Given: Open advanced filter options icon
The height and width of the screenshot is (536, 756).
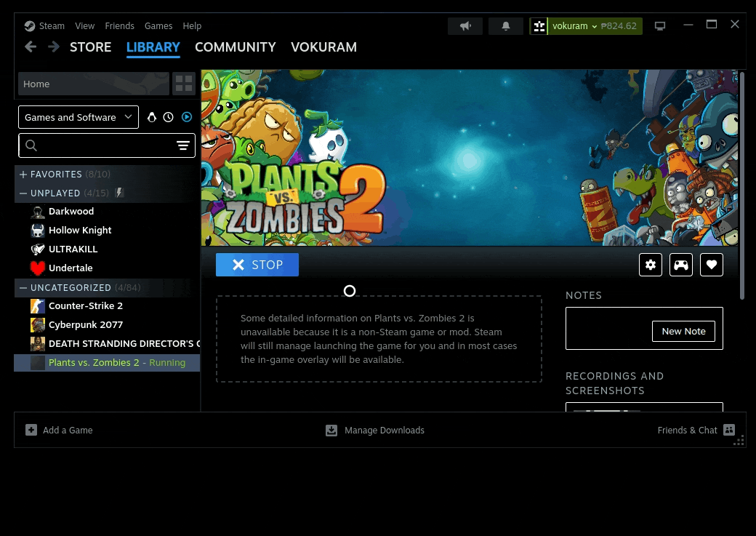Looking at the screenshot, I should click(x=182, y=145).
